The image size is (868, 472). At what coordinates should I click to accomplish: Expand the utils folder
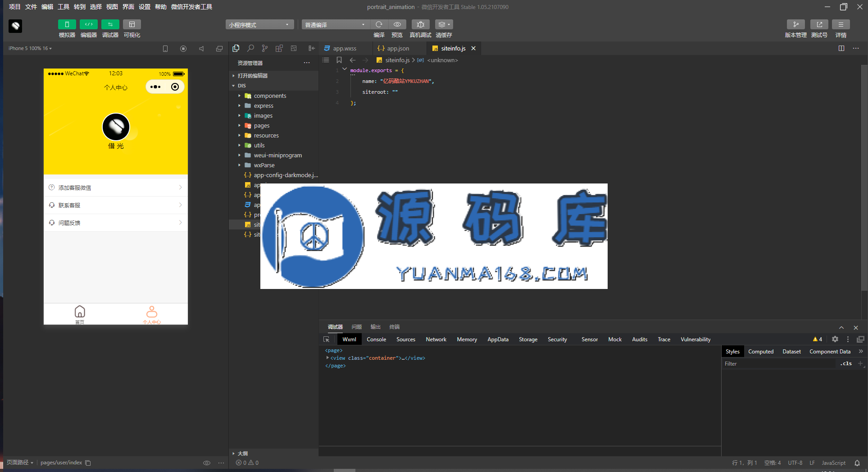click(273, 145)
